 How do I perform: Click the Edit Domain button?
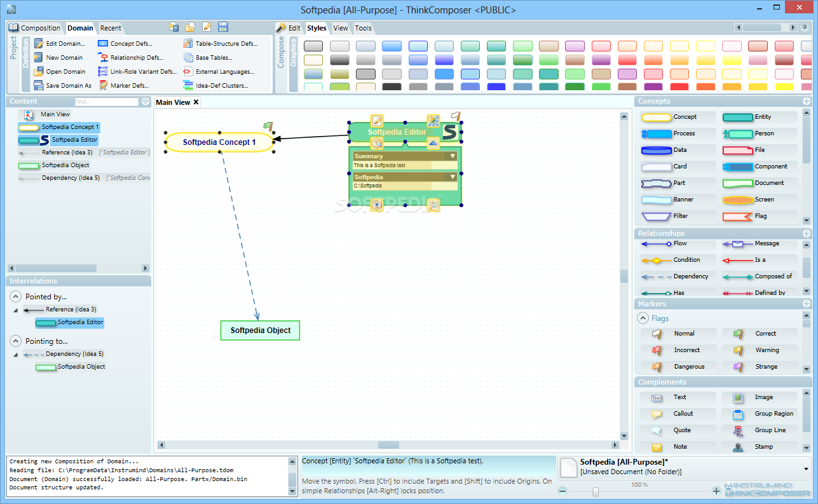pos(59,44)
